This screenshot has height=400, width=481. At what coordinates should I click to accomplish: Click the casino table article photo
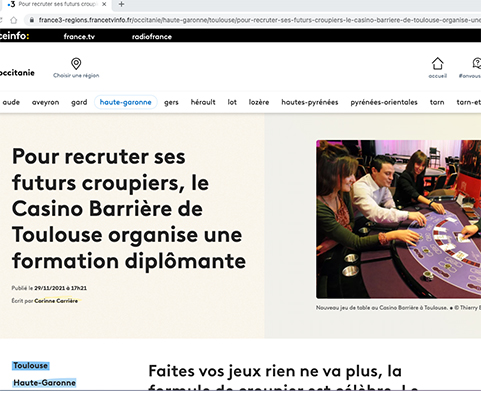(398, 219)
